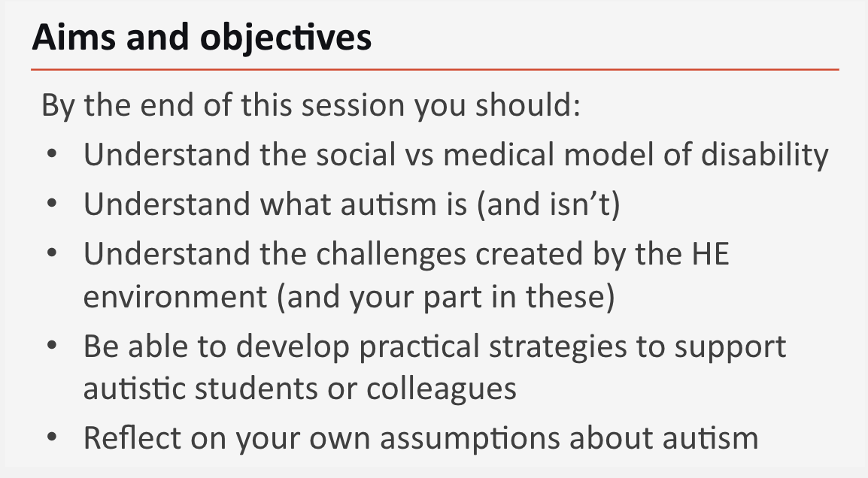
Task: Click the bullet marker before "Be able to develop"
Action: (x=51, y=346)
